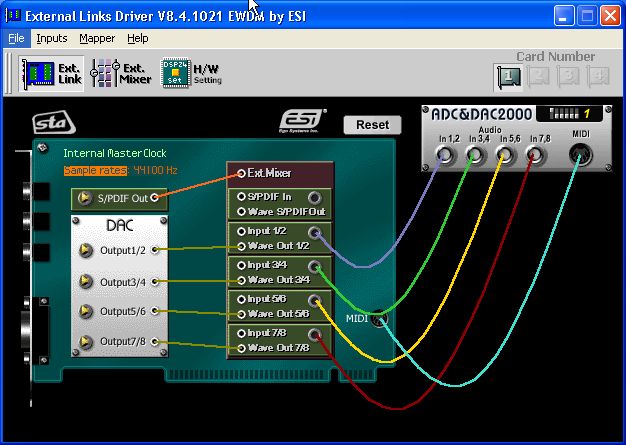Open the Mapper menu

[97, 38]
